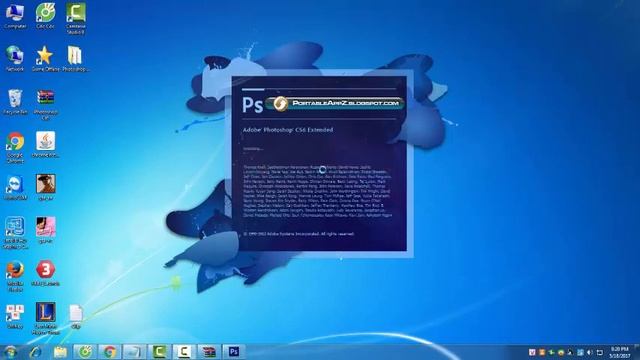Switch to Cốc Cốc on the taskbar
The width and height of the screenshot is (640, 360).
point(85,352)
